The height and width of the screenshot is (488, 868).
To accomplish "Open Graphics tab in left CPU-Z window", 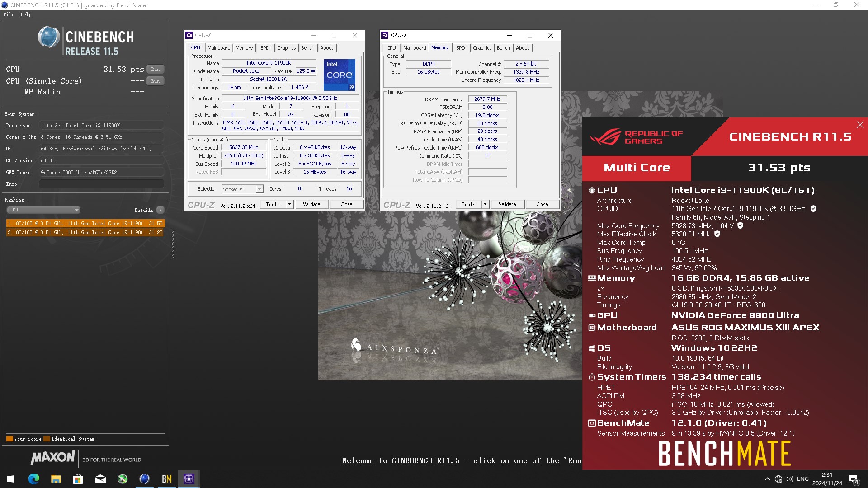I will [x=287, y=48].
